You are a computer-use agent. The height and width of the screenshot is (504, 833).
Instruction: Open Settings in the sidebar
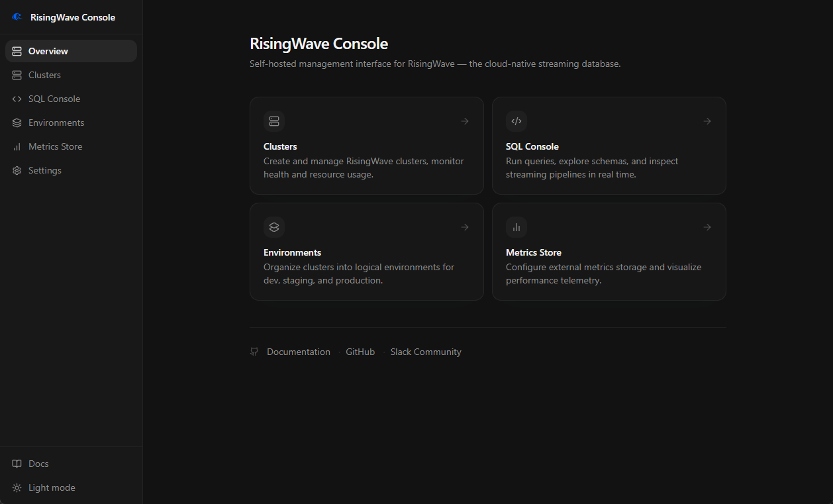click(71, 170)
